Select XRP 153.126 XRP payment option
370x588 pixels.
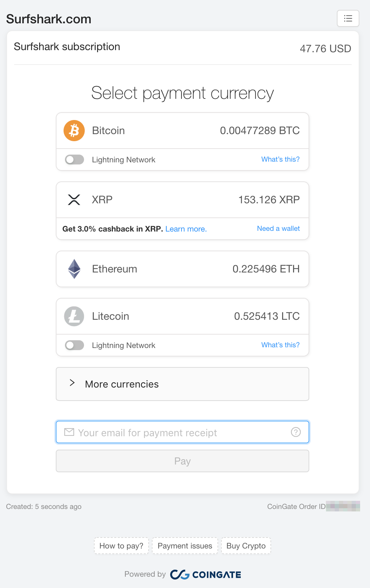(183, 200)
